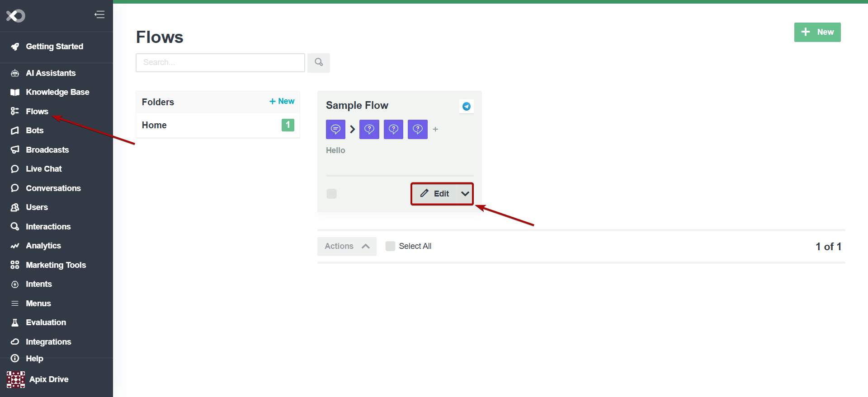Screen dimensions: 868x397
Task: Go to Knowledge Base in the sidebar
Action: (57, 92)
